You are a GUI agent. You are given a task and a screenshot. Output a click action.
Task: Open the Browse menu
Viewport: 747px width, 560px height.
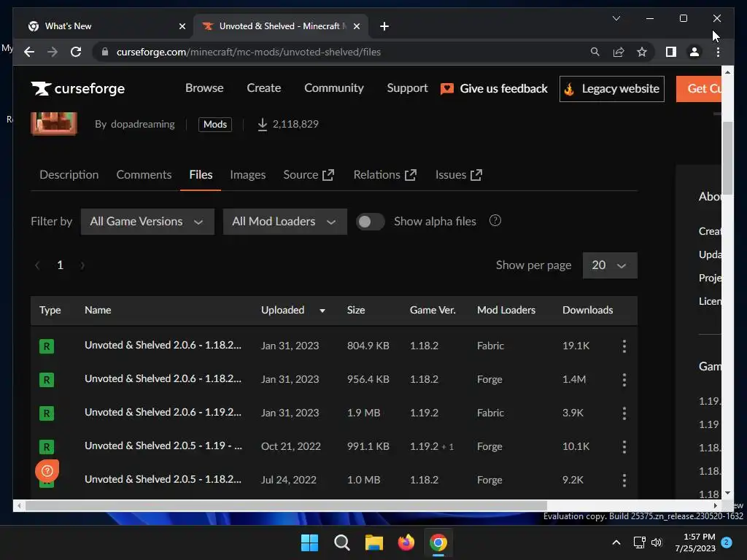pyautogui.click(x=204, y=88)
